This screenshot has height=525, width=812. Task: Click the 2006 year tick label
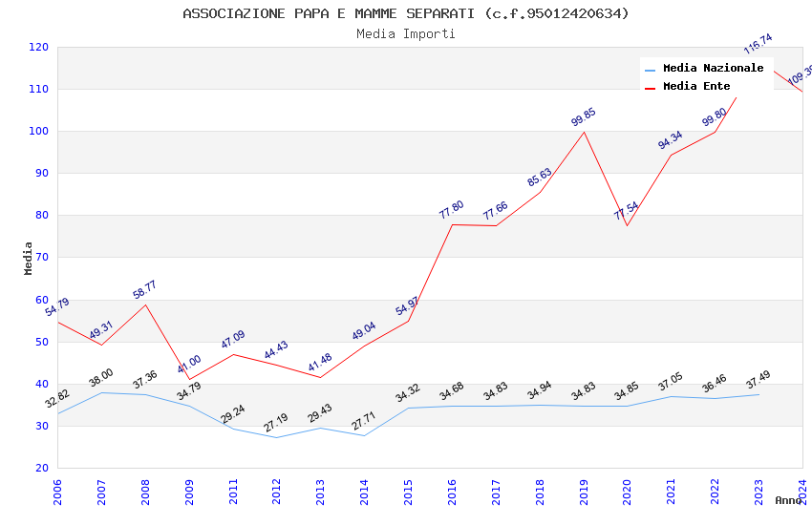(x=57, y=492)
